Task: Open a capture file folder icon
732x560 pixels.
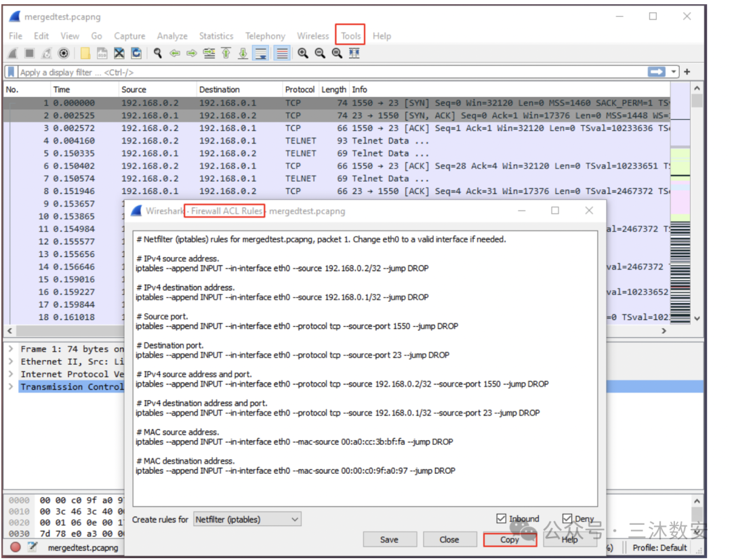Action: tap(85, 54)
